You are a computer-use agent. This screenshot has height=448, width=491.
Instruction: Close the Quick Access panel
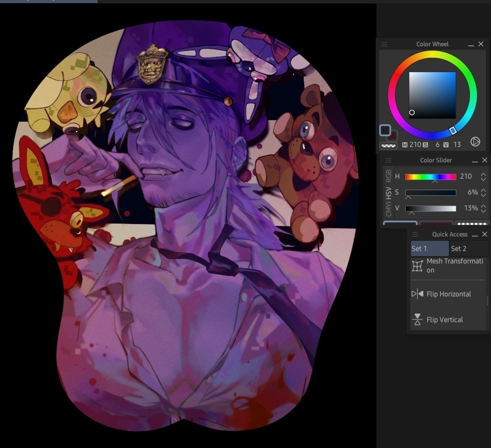pyautogui.click(x=485, y=234)
